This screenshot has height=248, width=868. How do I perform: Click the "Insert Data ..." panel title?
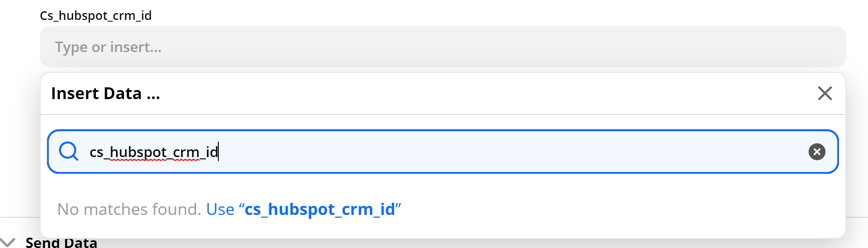(105, 93)
